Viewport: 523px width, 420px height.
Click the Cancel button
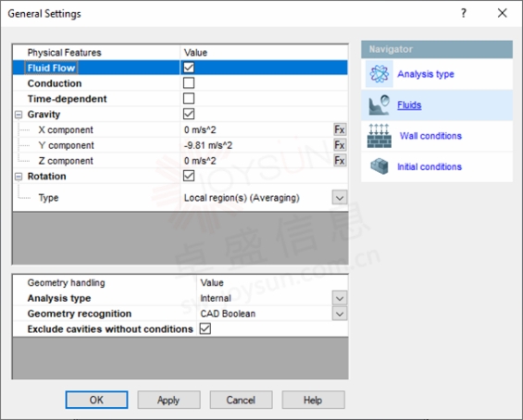tap(241, 400)
